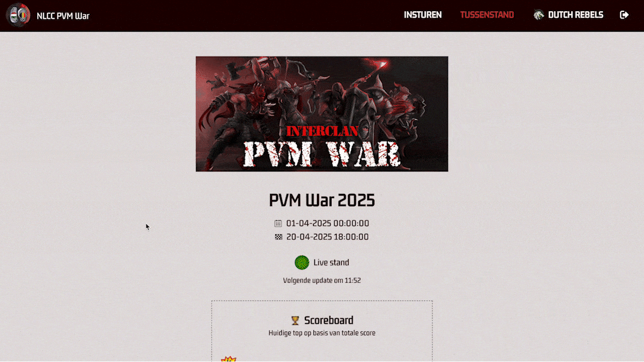This screenshot has width=644, height=362.
Task: Click the trophy icon beside Scoreboard
Action: [x=295, y=320]
